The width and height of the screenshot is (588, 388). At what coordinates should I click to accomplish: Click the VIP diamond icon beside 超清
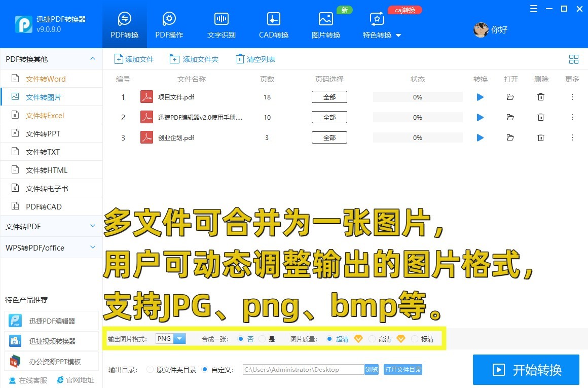(x=358, y=339)
